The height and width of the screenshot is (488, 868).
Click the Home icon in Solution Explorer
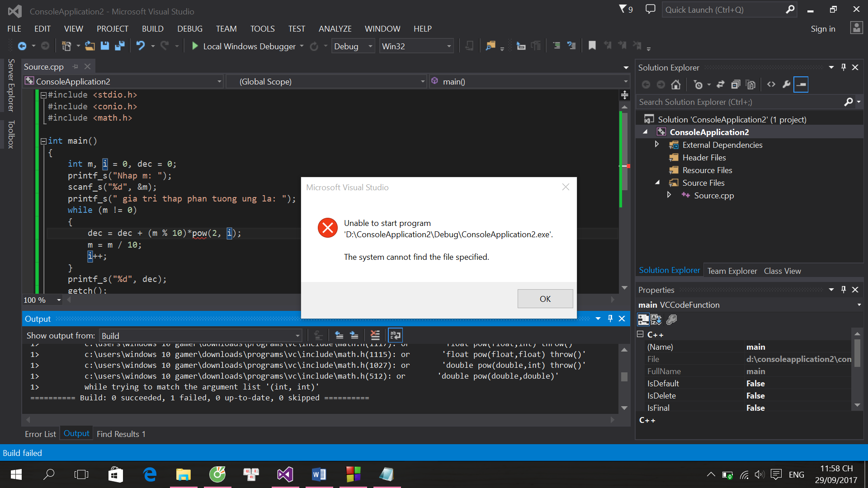676,84
